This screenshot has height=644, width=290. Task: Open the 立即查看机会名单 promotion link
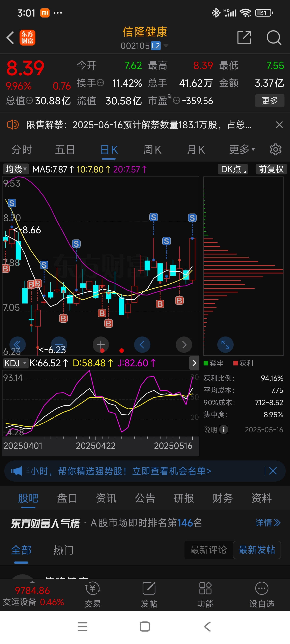172,471
